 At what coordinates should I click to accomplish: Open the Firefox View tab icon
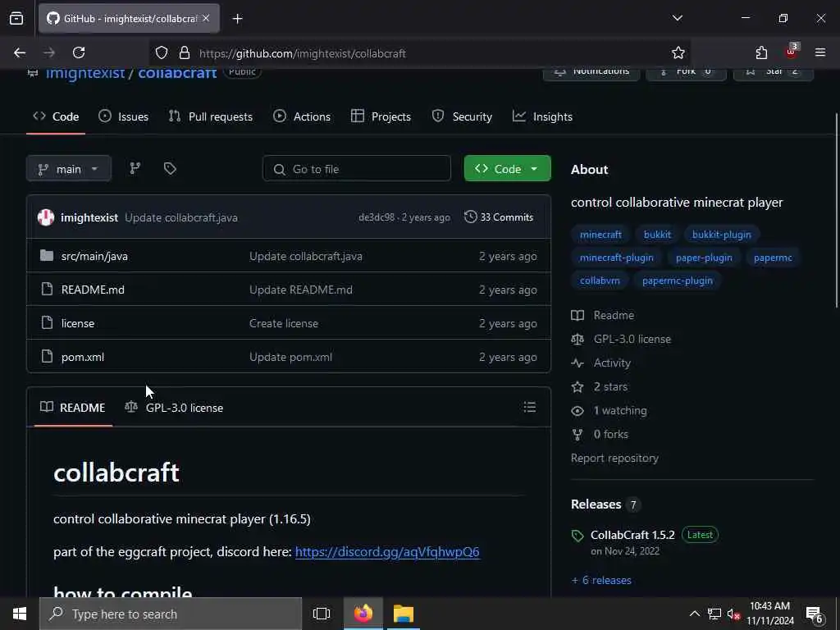pyautogui.click(x=16, y=18)
